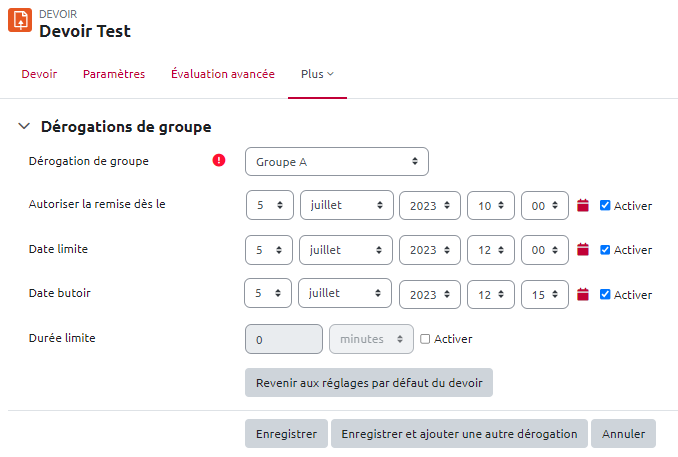Click the red required-field warning icon
The width and height of the screenshot is (678, 457).
point(219,160)
